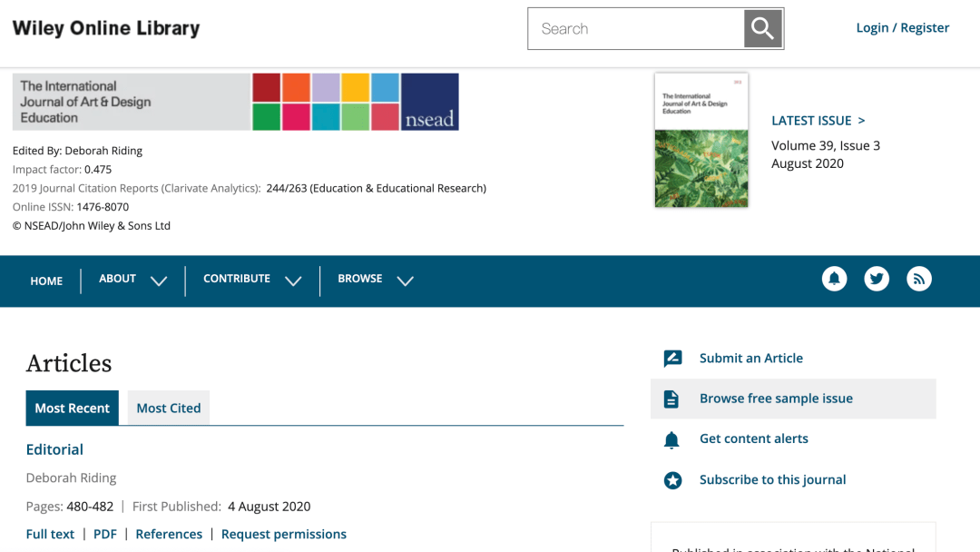Go to HOME in navigation bar
The image size is (980, 552).
46,281
